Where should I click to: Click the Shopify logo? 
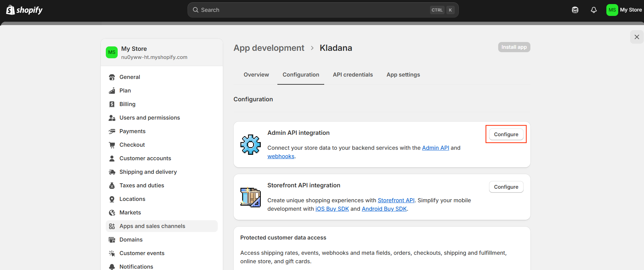pyautogui.click(x=24, y=10)
